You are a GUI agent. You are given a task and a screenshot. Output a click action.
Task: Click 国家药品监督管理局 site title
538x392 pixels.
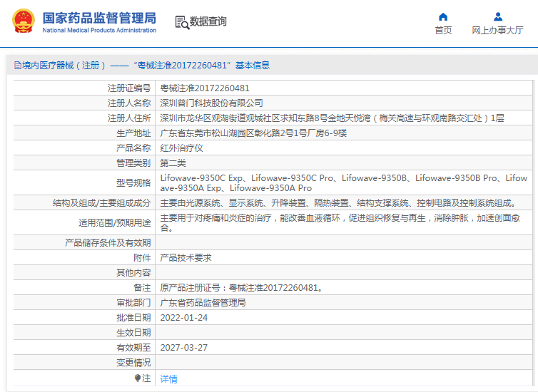point(99,18)
